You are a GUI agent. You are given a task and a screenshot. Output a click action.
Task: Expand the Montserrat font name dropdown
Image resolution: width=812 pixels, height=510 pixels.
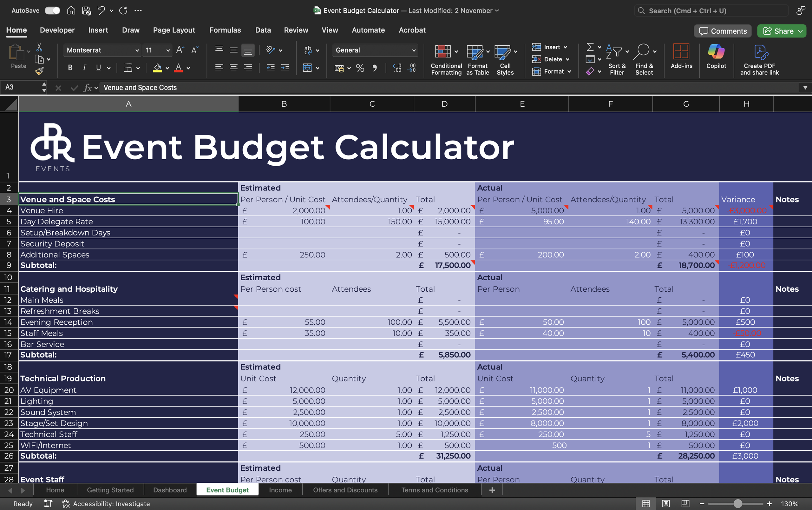coord(137,50)
